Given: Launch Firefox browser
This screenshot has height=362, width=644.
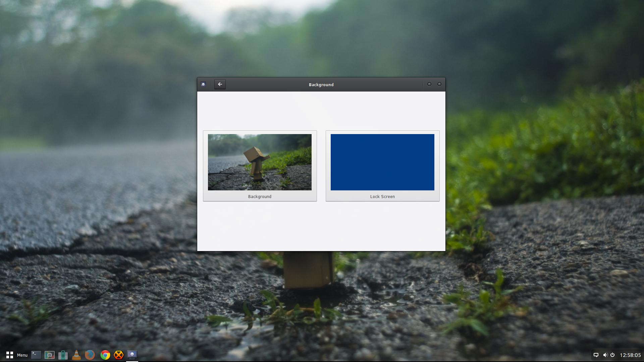Looking at the screenshot, I should [90, 355].
